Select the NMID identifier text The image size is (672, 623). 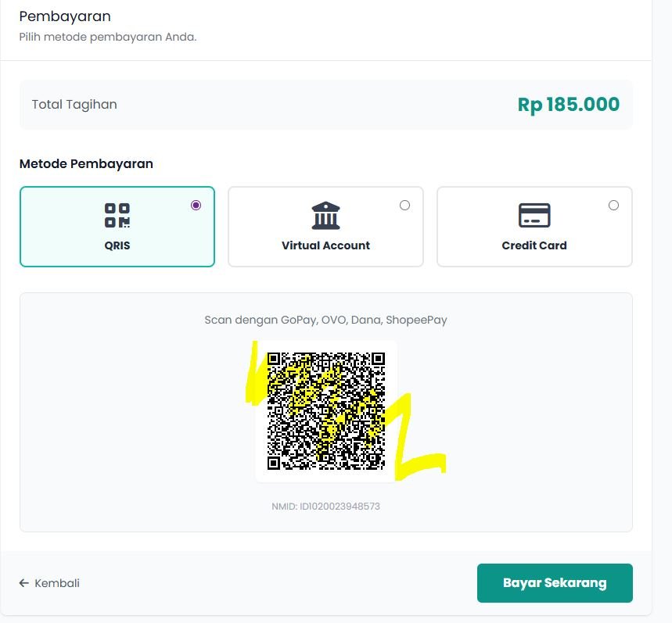pyautogui.click(x=325, y=506)
